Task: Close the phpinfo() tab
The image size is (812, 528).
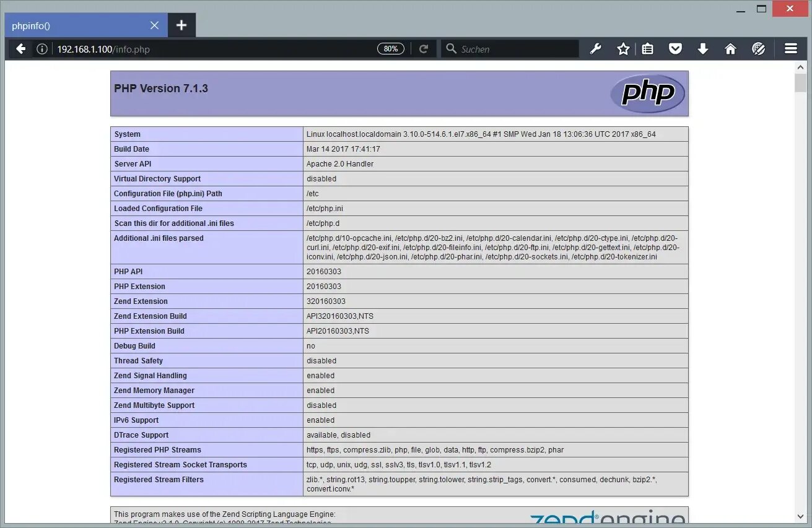Action: point(154,25)
